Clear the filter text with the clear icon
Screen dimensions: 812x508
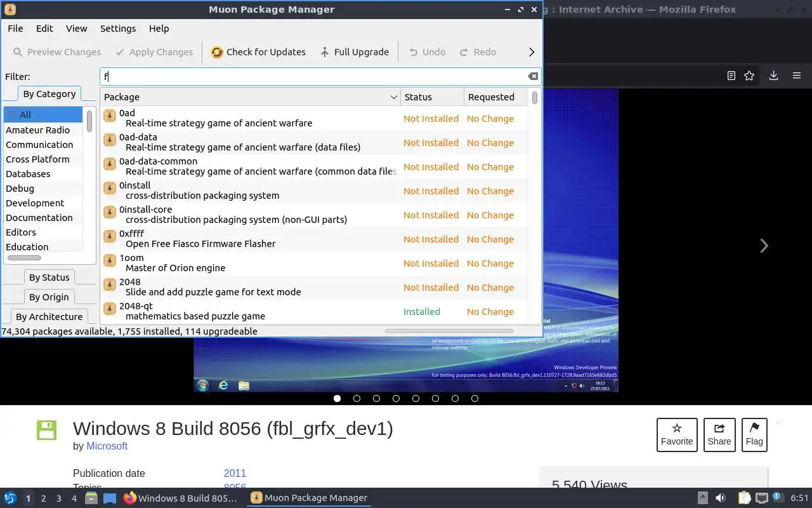tap(533, 76)
